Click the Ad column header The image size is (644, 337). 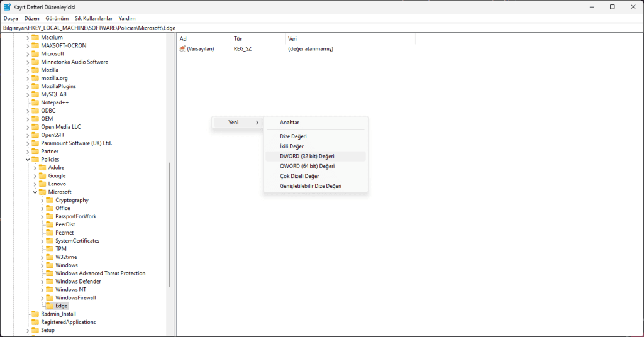[204, 38]
